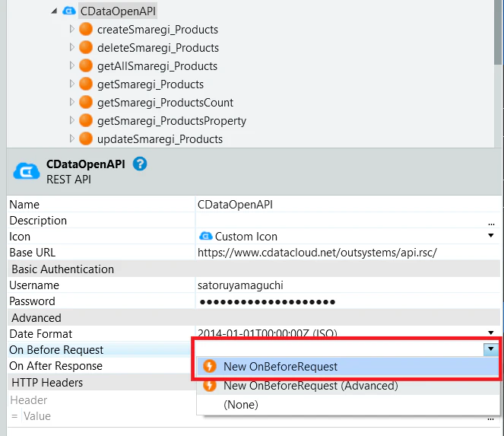Choose New OnBeforeRequest (Advanced) option
Viewport: 504px width, 436px height.
348,386
